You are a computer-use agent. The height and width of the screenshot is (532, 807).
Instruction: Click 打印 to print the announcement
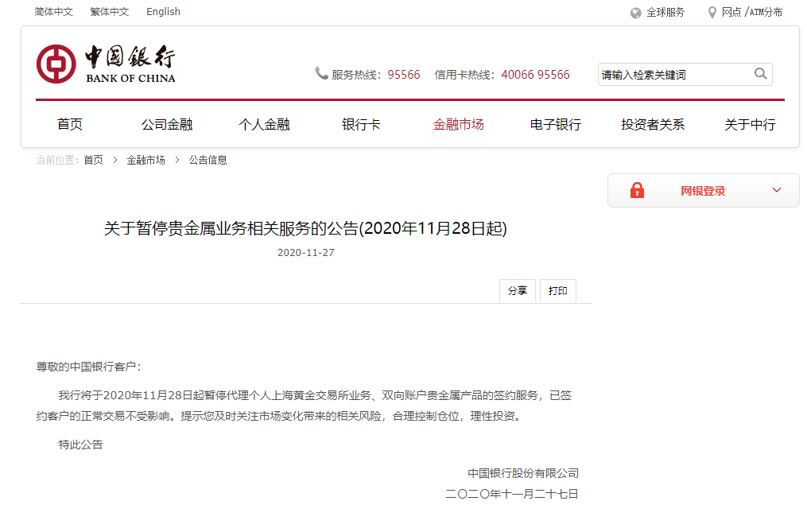tap(557, 290)
